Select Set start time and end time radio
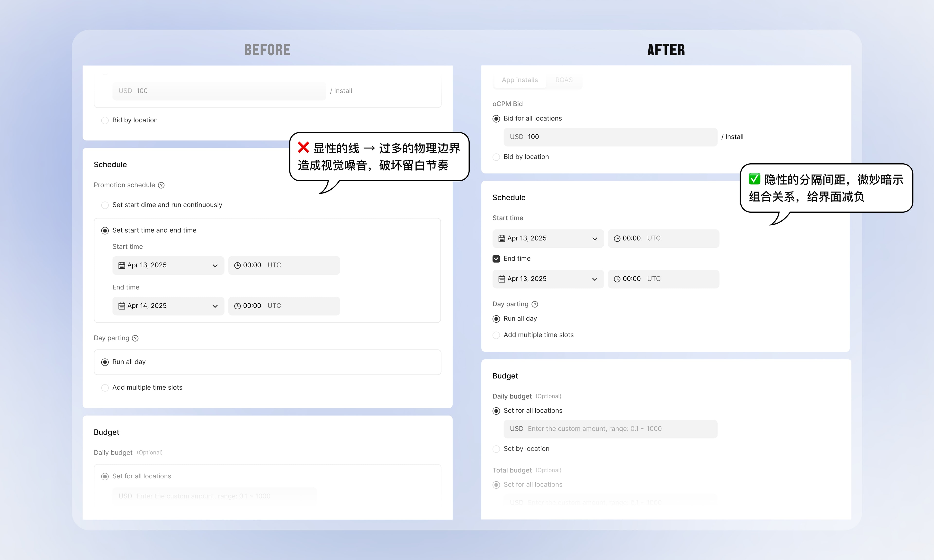 (x=105, y=231)
